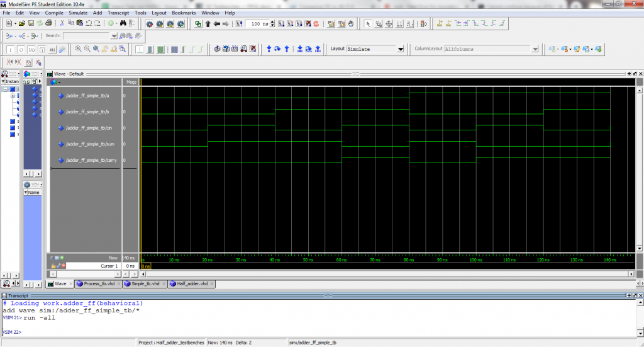Click the VSIM 22> transcript prompt
The height and width of the screenshot is (347, 644).
point(12,332)
